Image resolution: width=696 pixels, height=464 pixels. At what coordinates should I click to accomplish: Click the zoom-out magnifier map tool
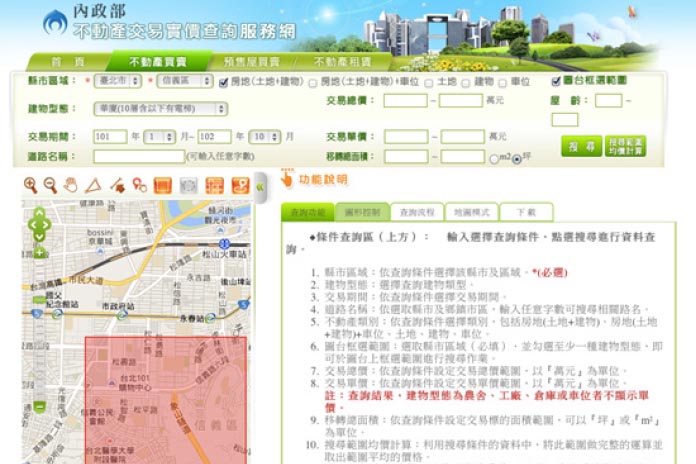[50, 185]
